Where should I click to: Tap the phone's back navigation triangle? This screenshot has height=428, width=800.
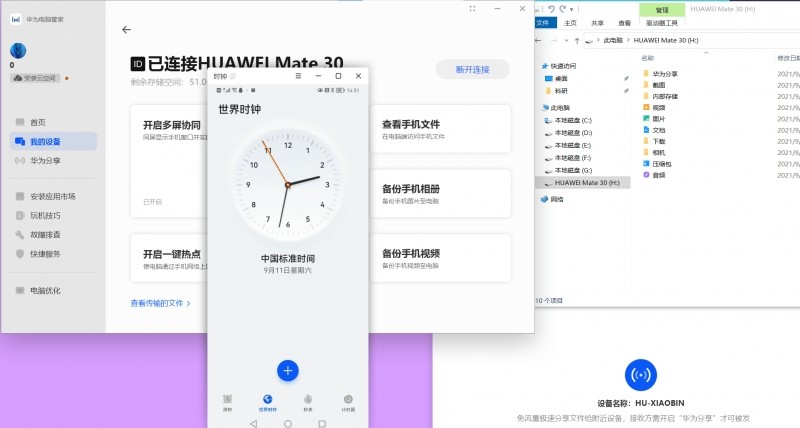pyautogui.click(x=253, y=423)
